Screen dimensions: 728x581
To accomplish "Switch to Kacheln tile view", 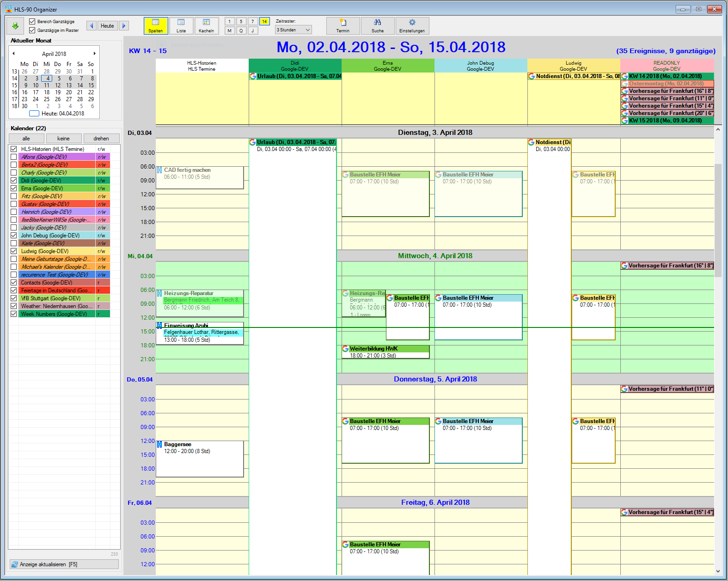I will [207, 26].
